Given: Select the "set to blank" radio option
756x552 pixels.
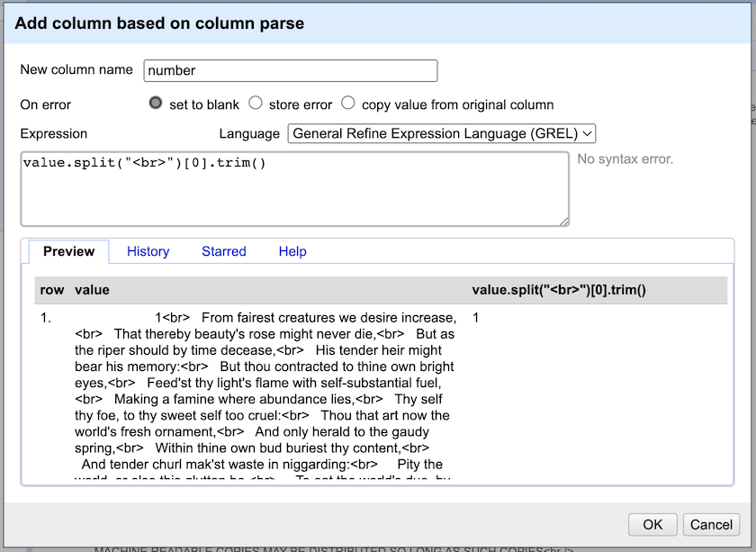Looking at the screenshot, I should pos(156,104).
